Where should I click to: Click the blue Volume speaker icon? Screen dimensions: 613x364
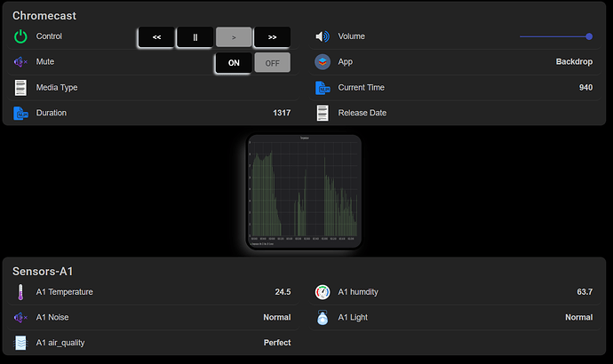pos(322,37)
